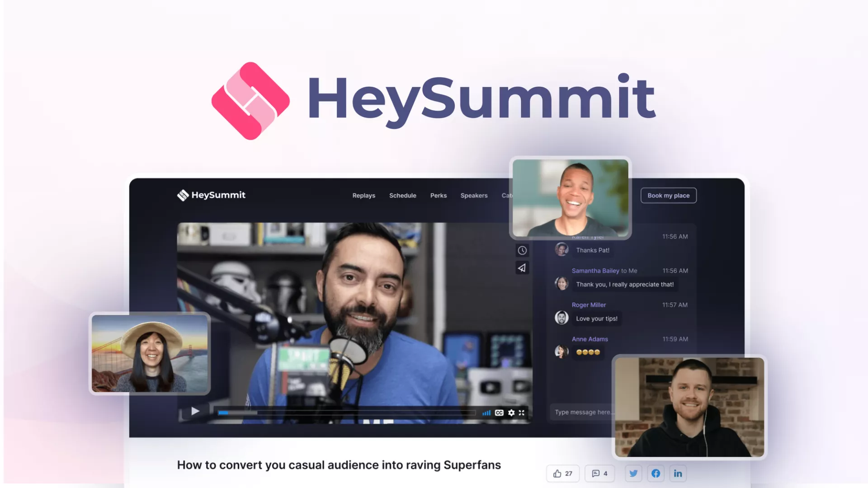Click the clock icon beside the video
868x488 pixels.
[x=522, y=250]
